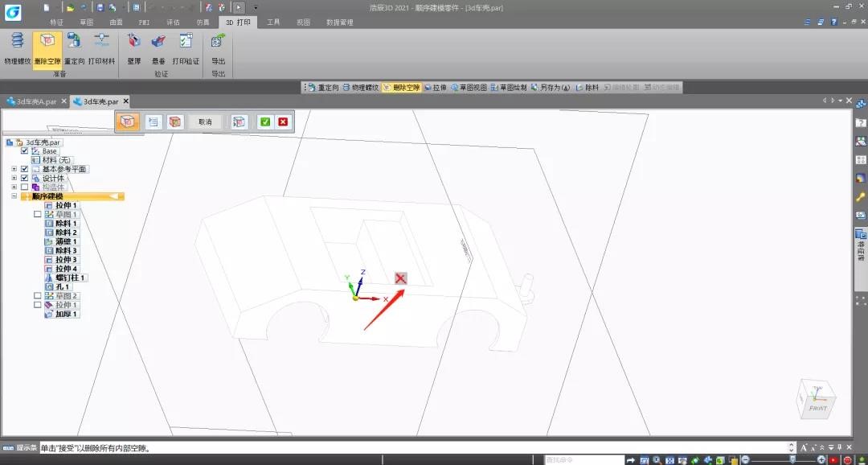This screenshot has height=465, width=868.
Task: Click the Save icon in quick access toolbar
Action: tap(100, 8)
